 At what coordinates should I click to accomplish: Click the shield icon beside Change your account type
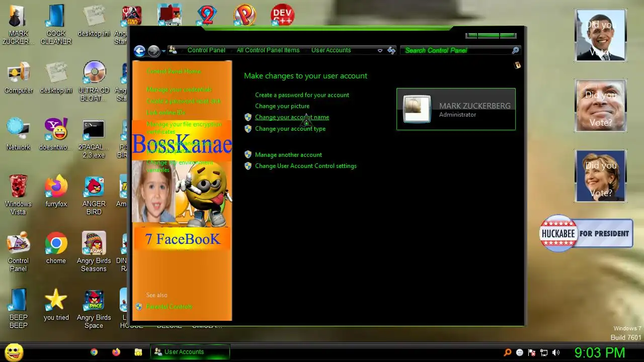click(x=248, y=129)
